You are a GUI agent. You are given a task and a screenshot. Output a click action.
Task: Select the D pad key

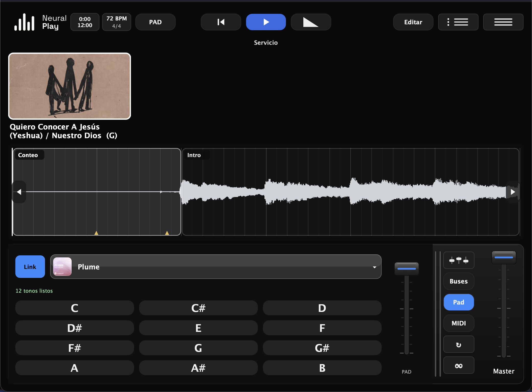[322, 308]
